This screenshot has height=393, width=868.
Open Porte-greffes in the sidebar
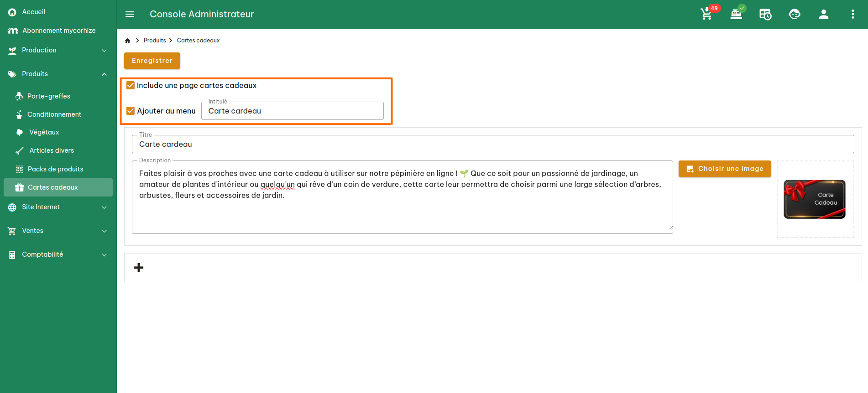tap(49, 96)
